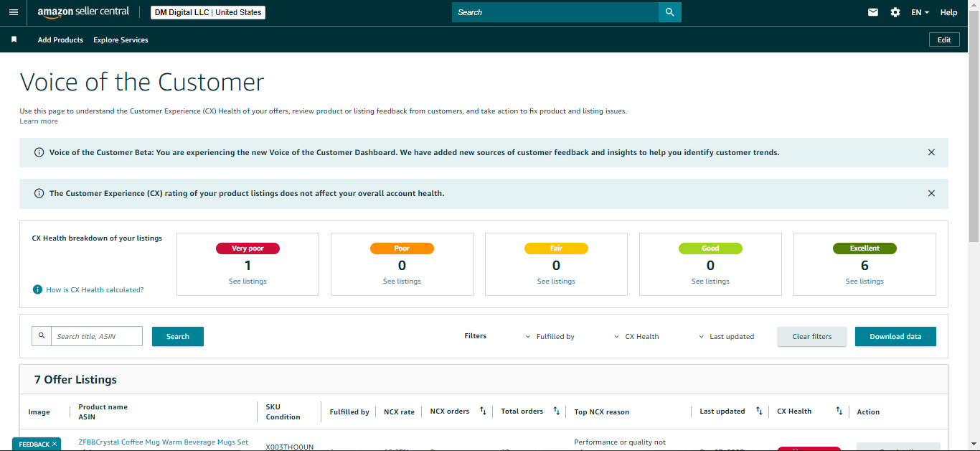Open the EN language dropdown
Image resolution: width=980 pixels, height=451 pixels.
pos(920,12)
